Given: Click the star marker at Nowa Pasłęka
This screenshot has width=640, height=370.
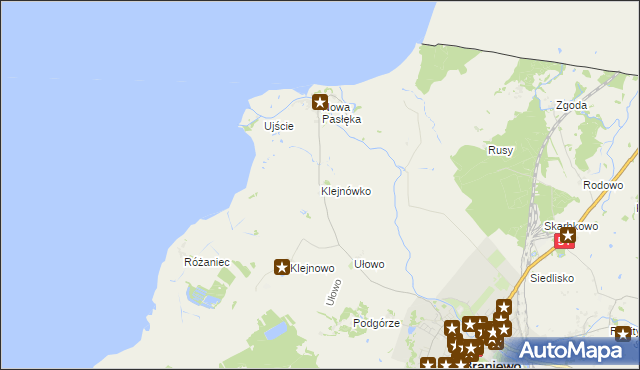Looking at the screenshot, I should (x=320, y=102).
